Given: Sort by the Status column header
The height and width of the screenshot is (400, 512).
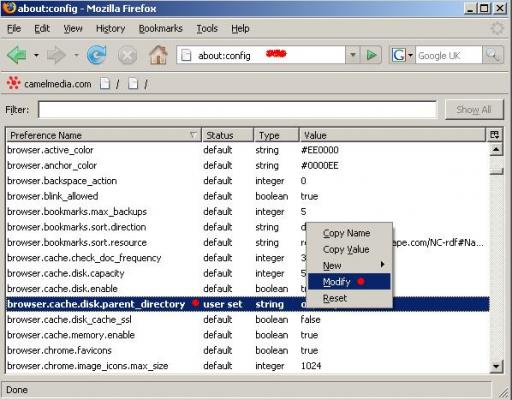Looking at the screenshot, I should point(228,135).
